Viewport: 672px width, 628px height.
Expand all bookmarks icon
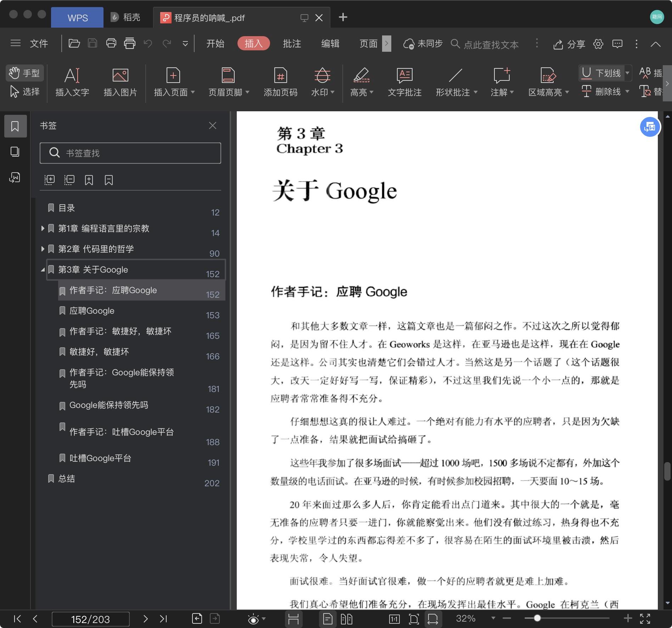49,180
